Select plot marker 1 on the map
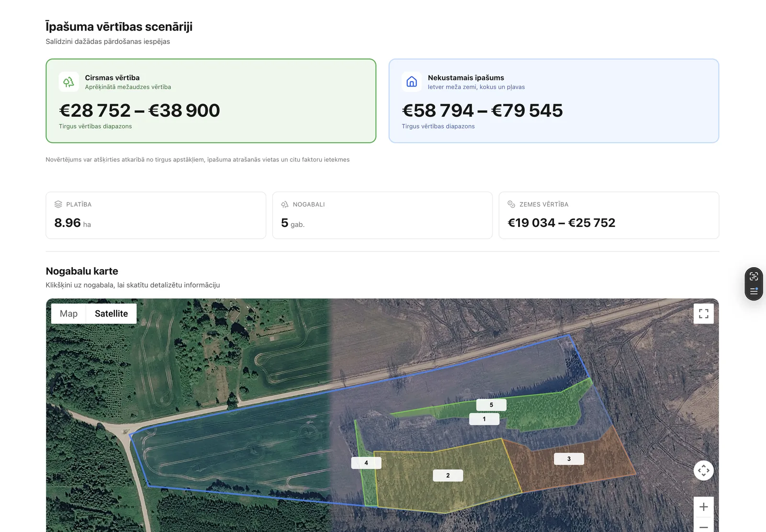The height and width of the screenshot is (532, 766). pos(484,419)
